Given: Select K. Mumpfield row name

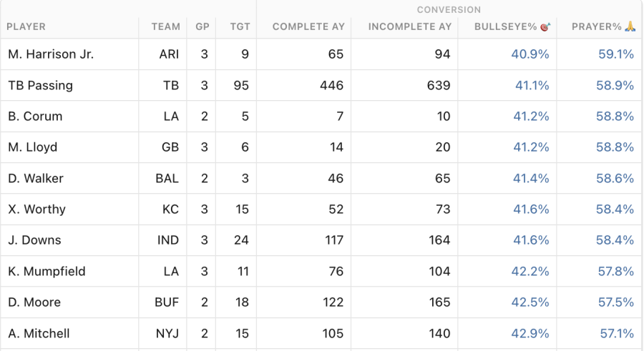Looking at the screenshot, I should click(47, 272).
